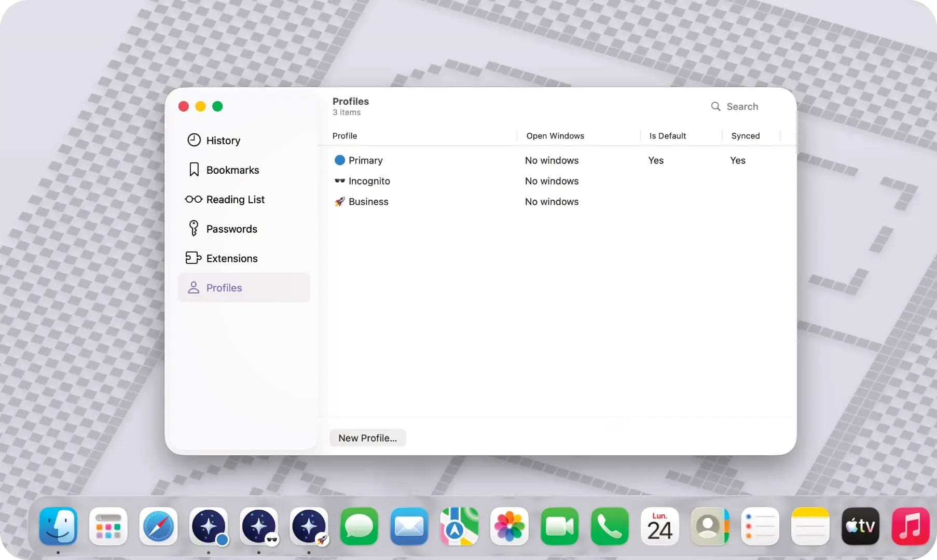Sort profiles by Synced column
937x560 pixels.
pyautogui.click(x=746, y=136)
